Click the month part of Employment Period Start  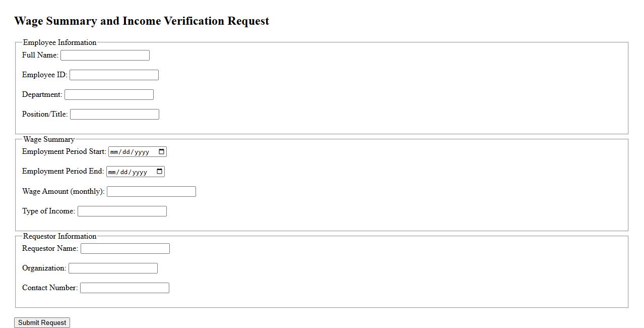click(x=113, y=152)
